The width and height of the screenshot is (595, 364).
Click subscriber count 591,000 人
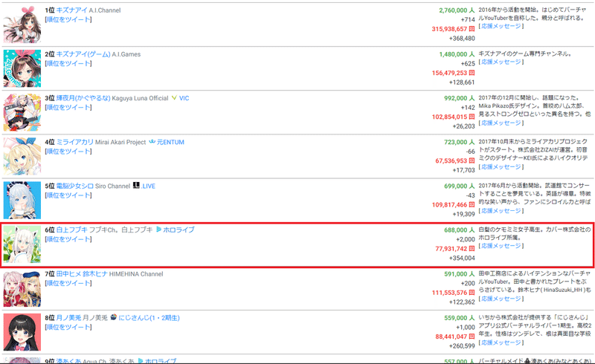[460, 274]
